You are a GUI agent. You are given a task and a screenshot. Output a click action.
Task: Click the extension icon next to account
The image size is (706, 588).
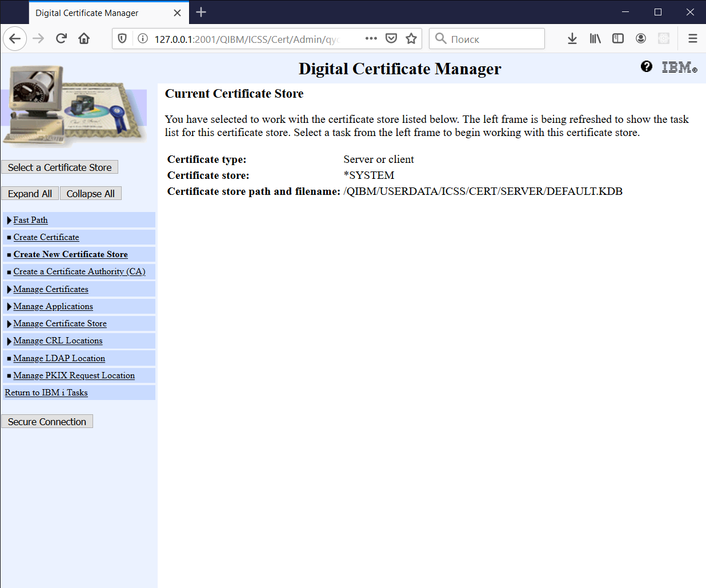click(x=664, y=39)
